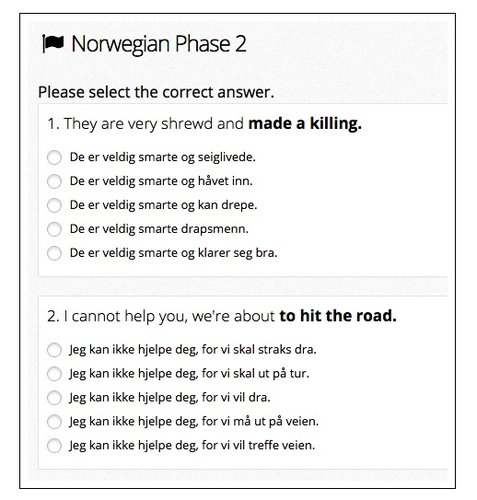This screenshot has height=500, width=477.
Task: Choose 'for vi skal straks dra' radio button
Action: [x=54, y=350]
